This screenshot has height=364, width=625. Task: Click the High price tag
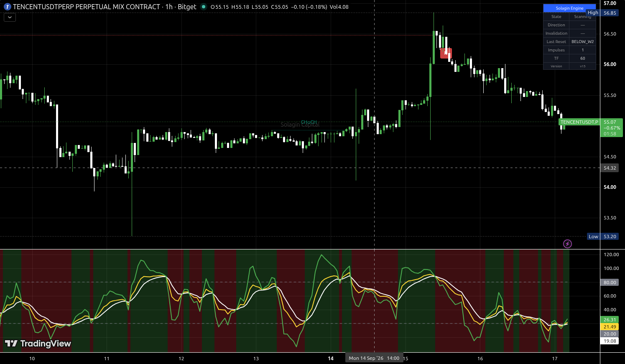(x=593, y=13)
